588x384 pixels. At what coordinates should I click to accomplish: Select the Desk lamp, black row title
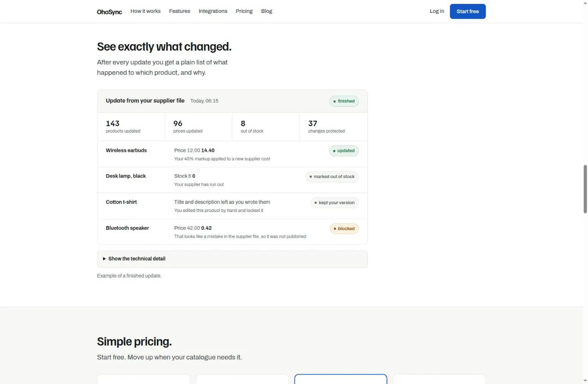[x=126, y=176]
